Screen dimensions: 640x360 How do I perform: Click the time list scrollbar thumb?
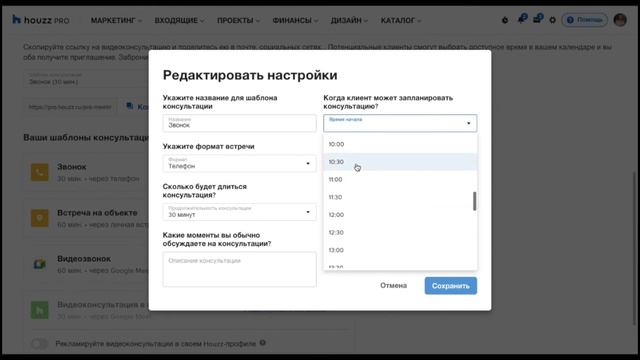[x=474, y=201]
